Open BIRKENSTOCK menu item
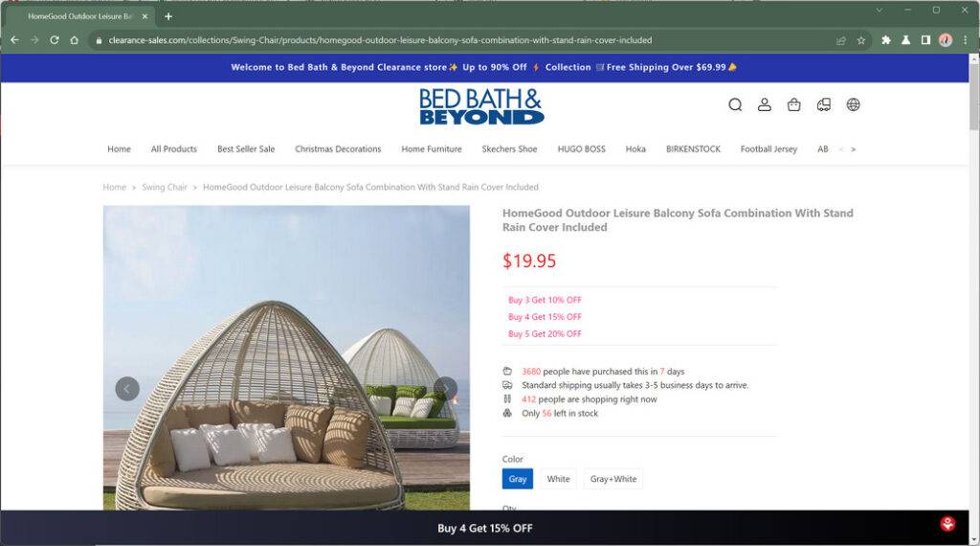Screen dimensions: 980x546 [693, 148]
